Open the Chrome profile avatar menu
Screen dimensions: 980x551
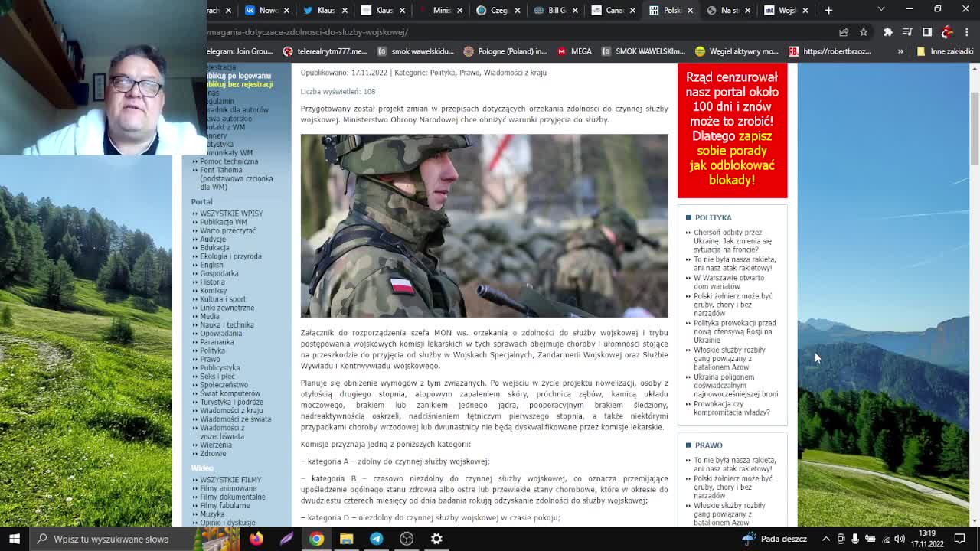pos(947,32)
